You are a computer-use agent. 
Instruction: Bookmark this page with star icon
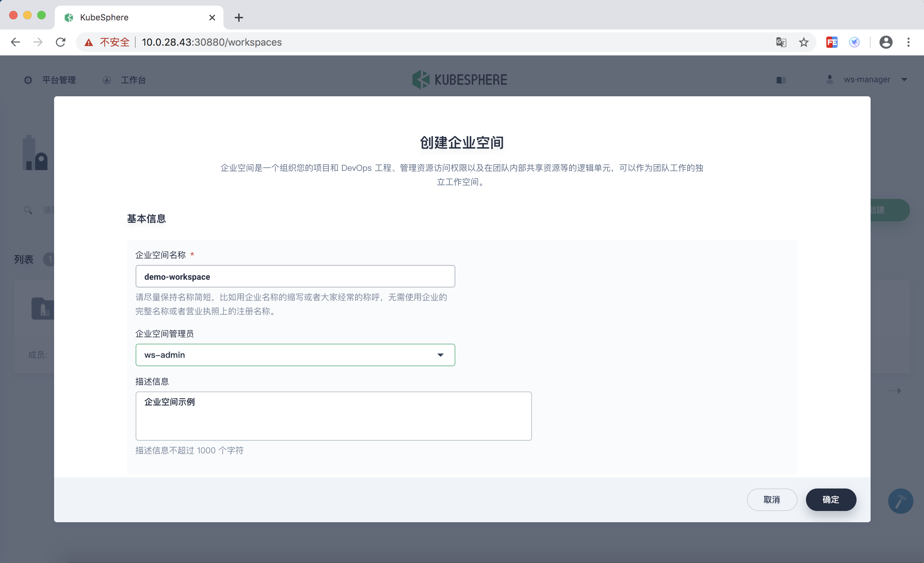803,42
